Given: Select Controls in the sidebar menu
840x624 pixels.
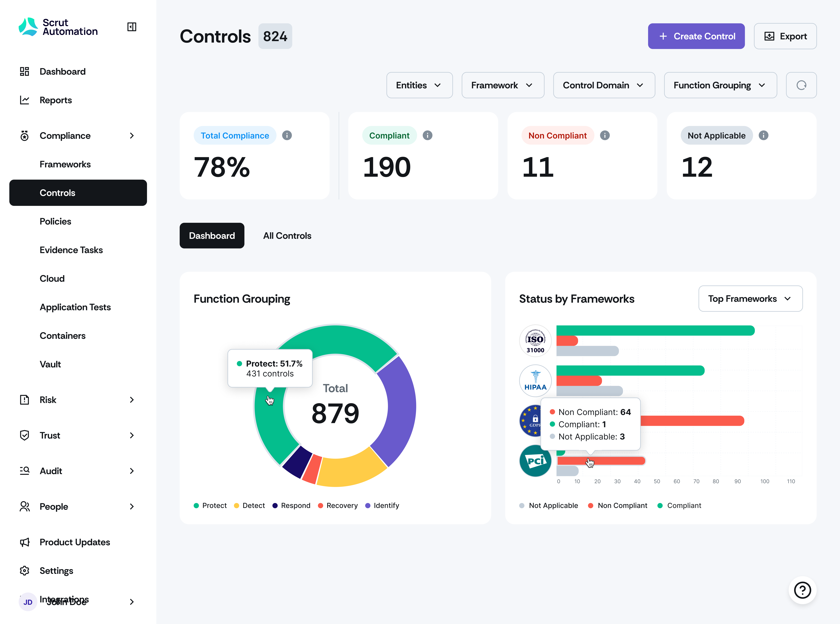Looking at the screenshot, I should [x=57, y=193].
